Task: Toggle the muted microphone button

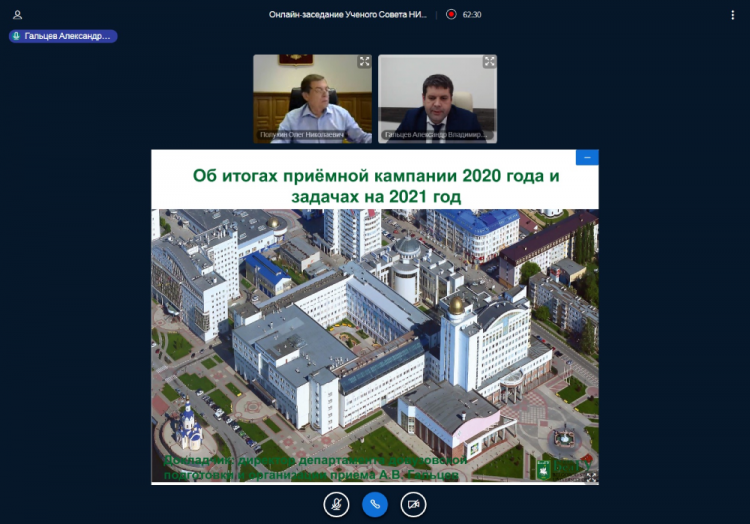Action: 337,504
